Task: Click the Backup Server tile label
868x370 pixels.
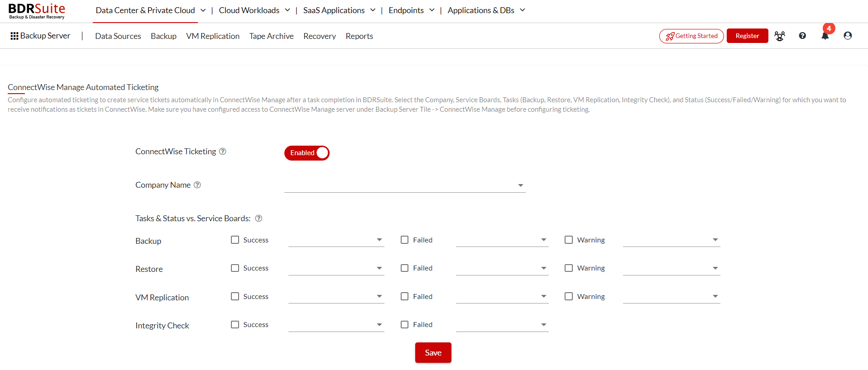Action: click(45, 36)
